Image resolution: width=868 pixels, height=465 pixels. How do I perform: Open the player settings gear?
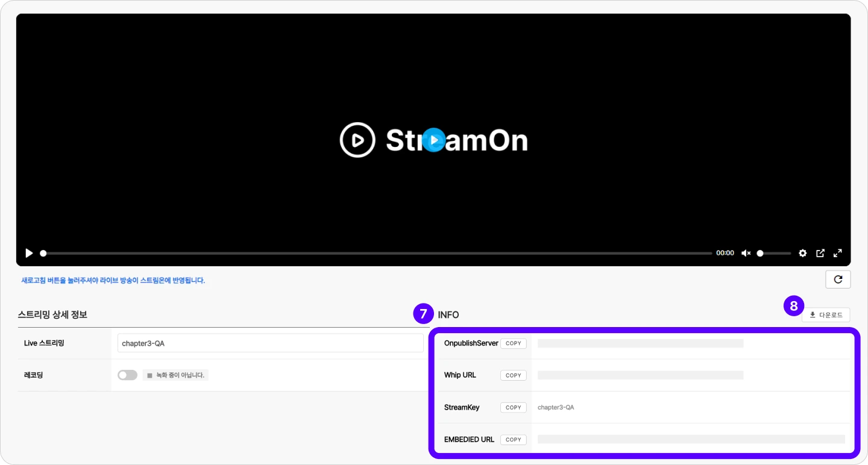tap(802, 253)
